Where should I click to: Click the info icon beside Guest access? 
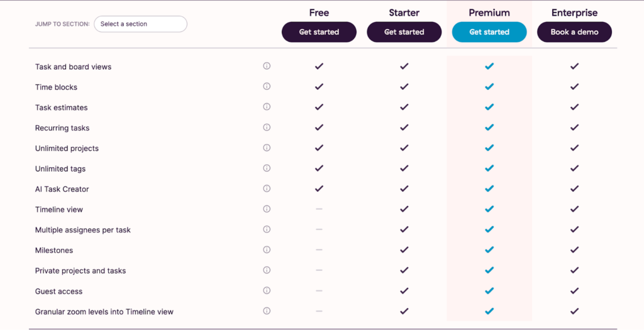click(x=267, y=290)
